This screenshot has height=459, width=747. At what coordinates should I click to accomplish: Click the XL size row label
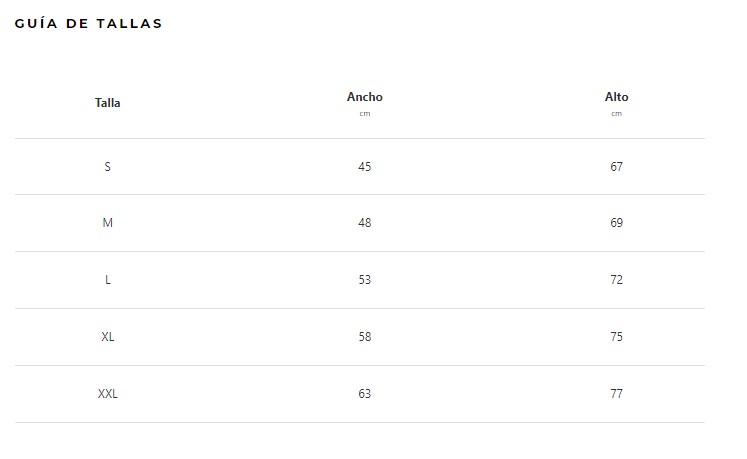tap(108, 337)
